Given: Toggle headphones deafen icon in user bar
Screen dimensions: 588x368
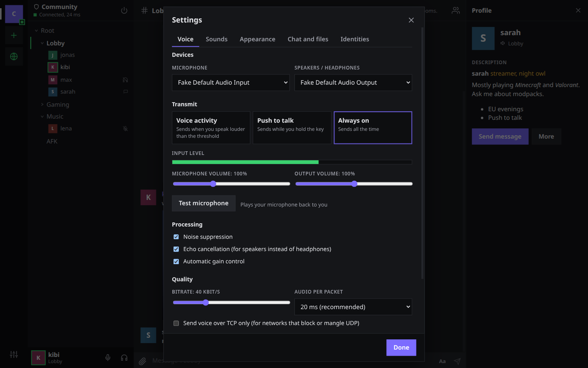Looking at the screenshot, I should pyautogui.click(x=124, y=358).
